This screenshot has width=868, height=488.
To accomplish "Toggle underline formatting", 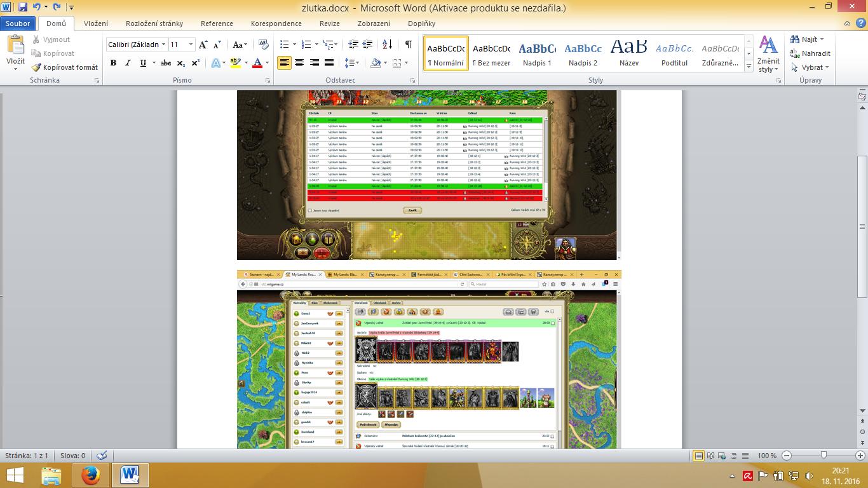I will pos(143,63).
